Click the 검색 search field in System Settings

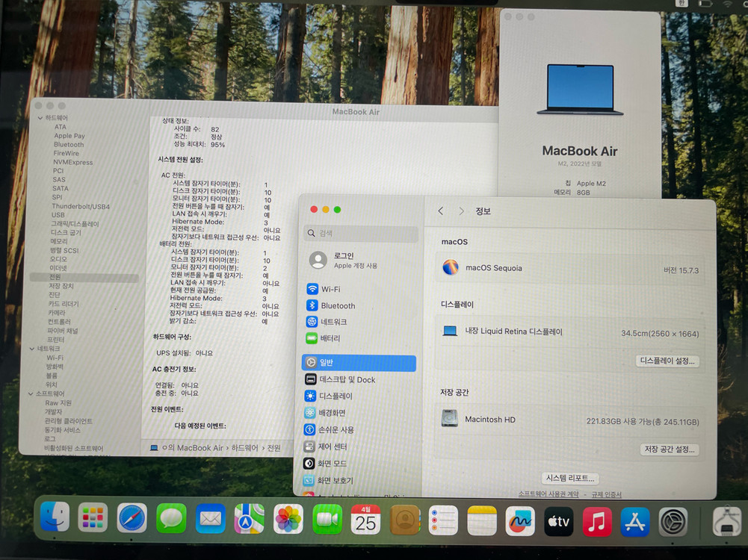click(x=361, y=233)
